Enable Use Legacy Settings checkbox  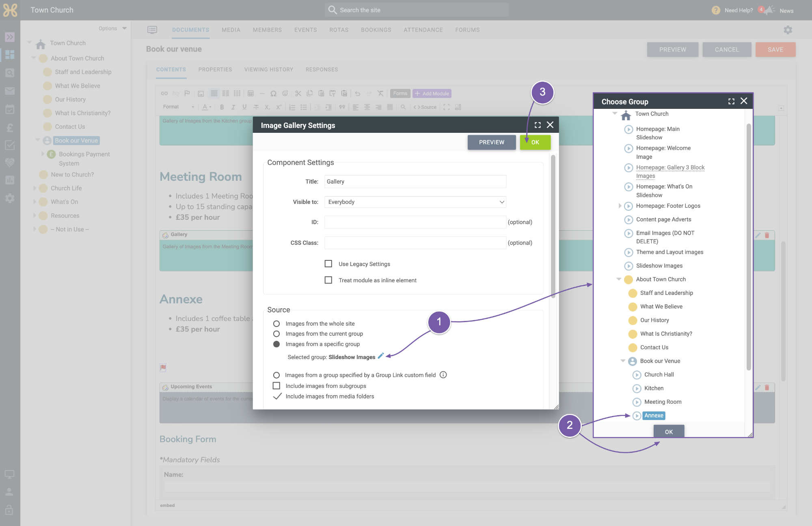(328, 264)
